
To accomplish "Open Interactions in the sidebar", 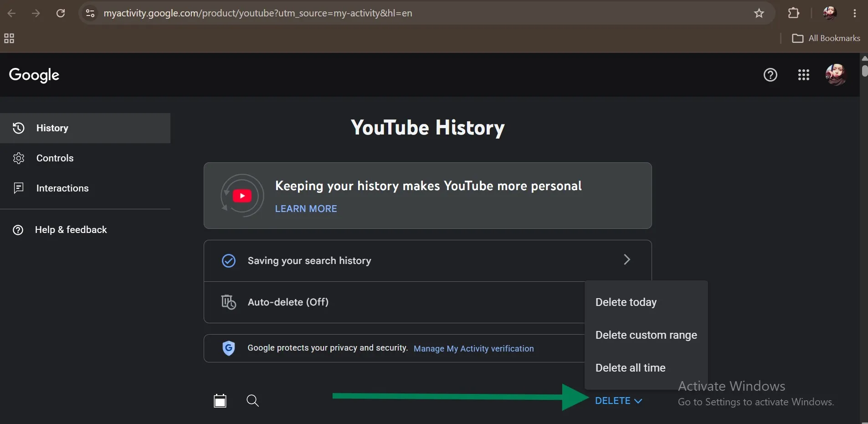I will click(x=85, y=188).
